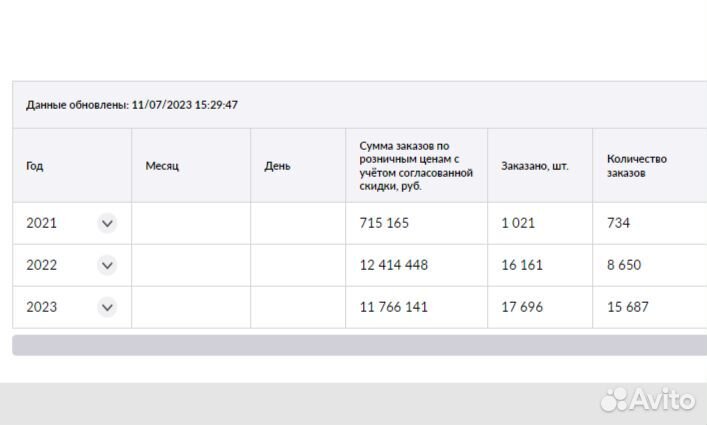Select the 11 766 141 order sum cell
The width and height of the screenshot is (707, 425).
coord(393,308)
